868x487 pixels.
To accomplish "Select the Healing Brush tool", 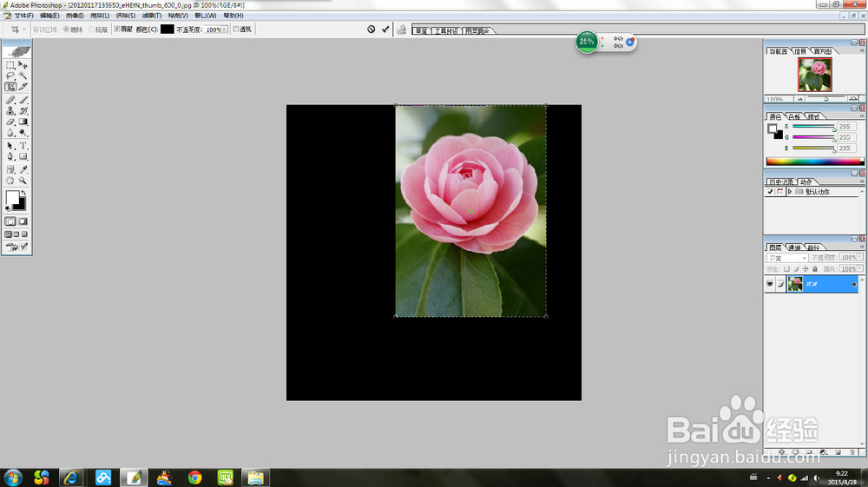I will click(x=10, y=100).
